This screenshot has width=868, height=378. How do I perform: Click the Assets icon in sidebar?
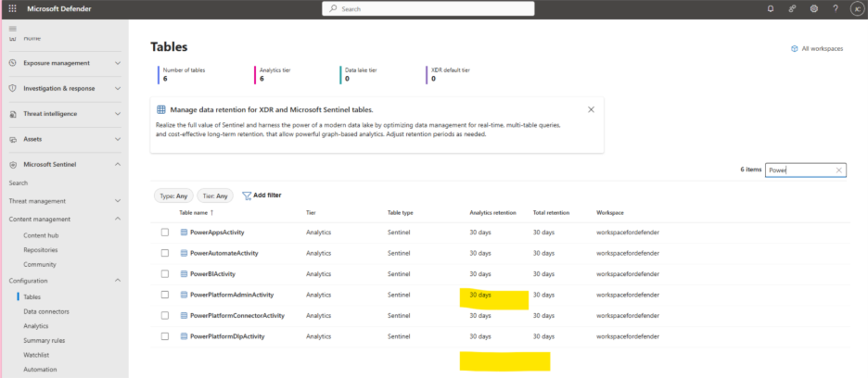(x=13, y=140)
